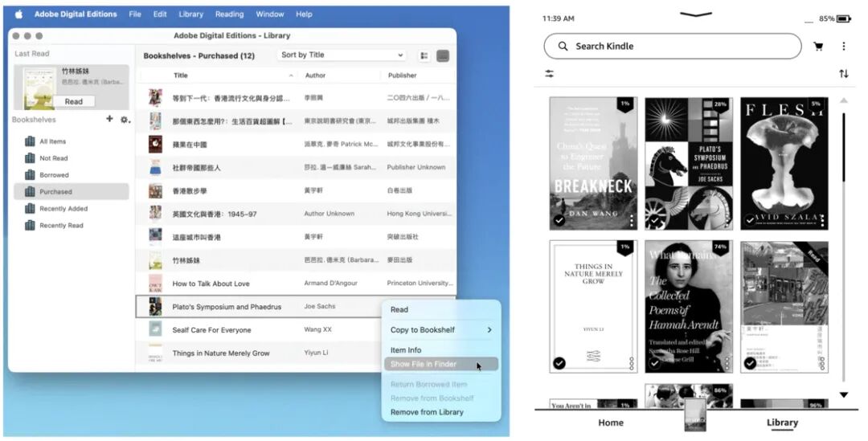Open the Help menu
This screenshot has height=441, width=868.
(304, 14)
